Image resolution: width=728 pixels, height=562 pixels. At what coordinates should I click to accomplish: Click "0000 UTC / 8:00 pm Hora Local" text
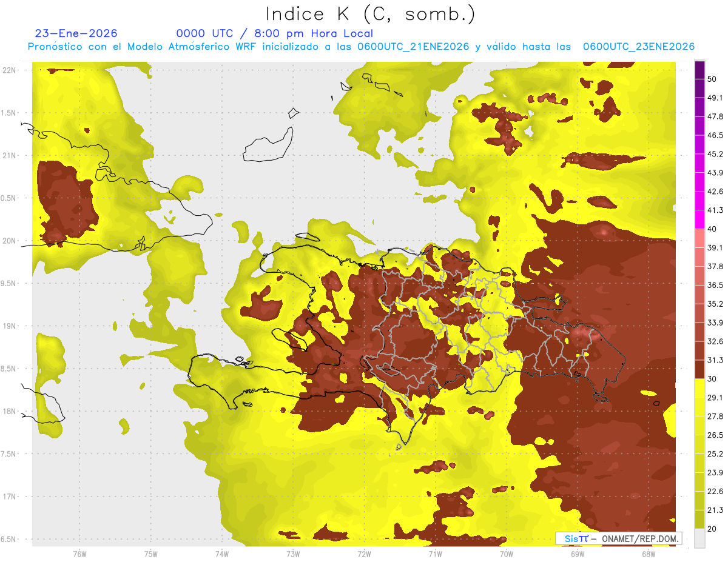274,33
